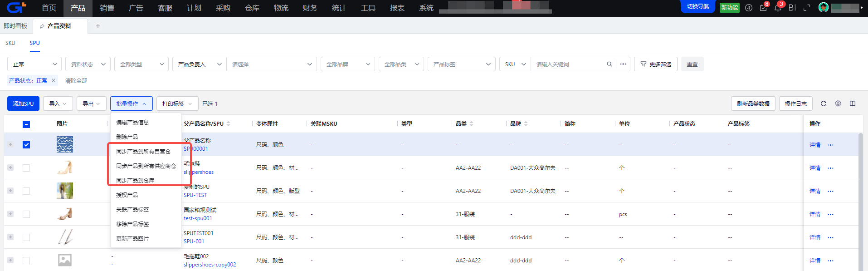This screenshot has width=868, height=271.
Task: Check the checkbox for 毛拖鞋 slippershoes row
Action: point(26,168)
